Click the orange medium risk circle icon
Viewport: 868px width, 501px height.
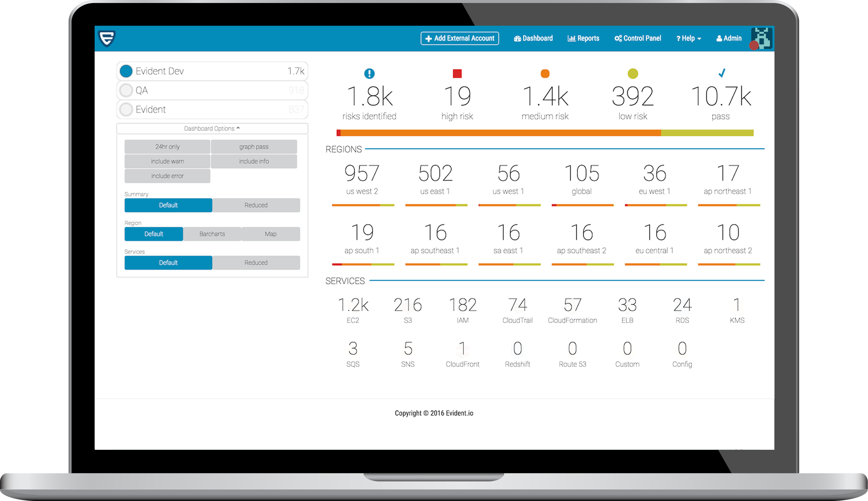[545, 73]
